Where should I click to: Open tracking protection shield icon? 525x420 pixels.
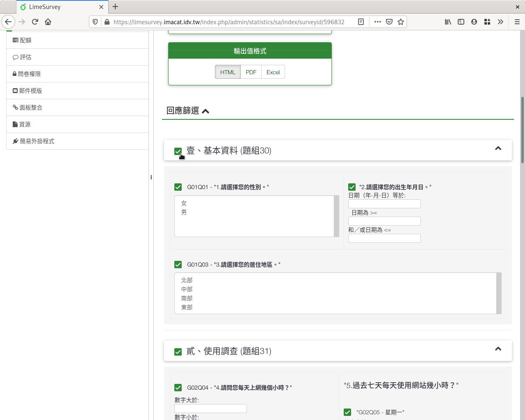pyautogui.click(x=95, y=22)
